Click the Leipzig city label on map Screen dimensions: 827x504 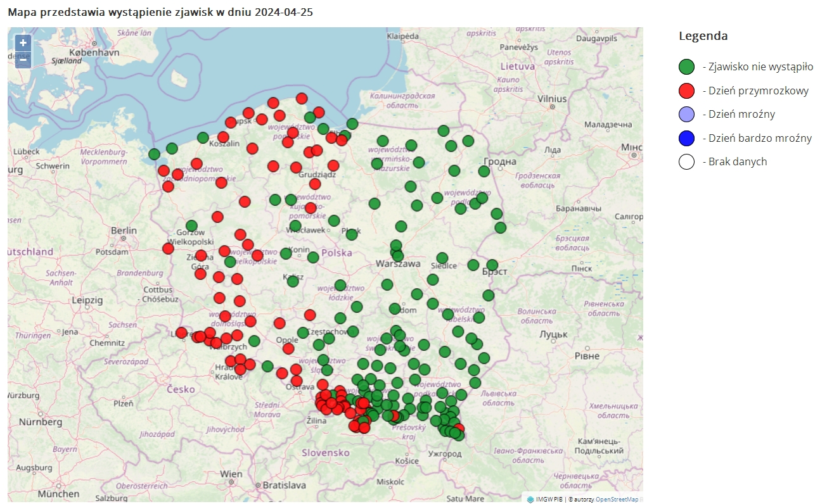tap(87, 299)
